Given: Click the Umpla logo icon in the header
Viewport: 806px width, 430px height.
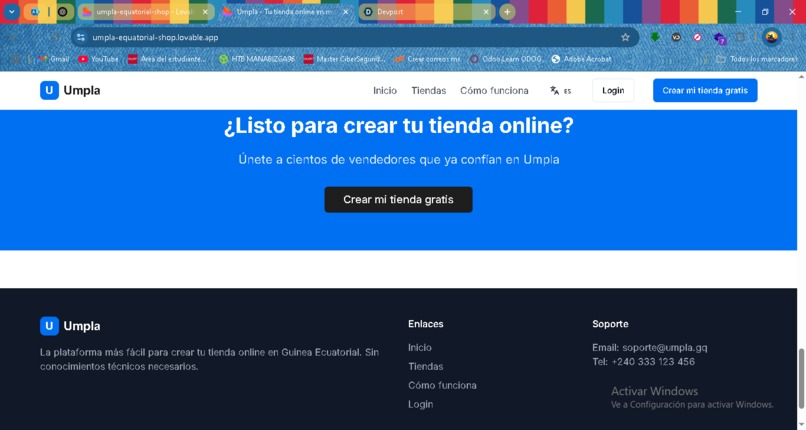Looking at the screenshot, I should coord(49,90).
